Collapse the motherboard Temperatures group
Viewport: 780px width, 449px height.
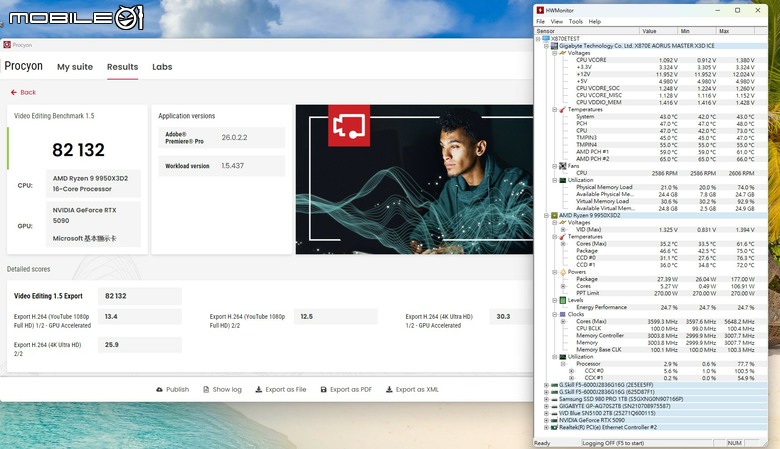(555, 109)
